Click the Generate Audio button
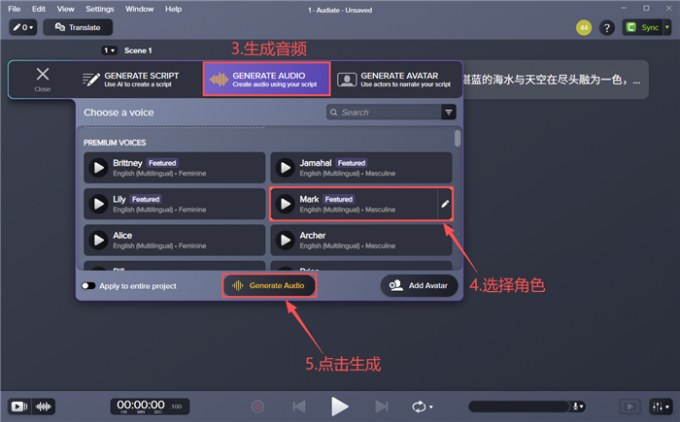This screenshot has height=422, width=680. point(269,285)
